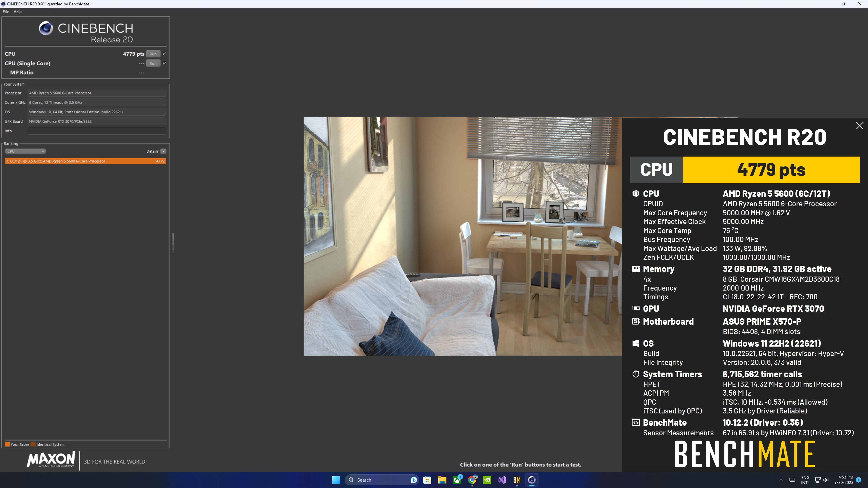
Task: Click the BenchMate code bracket icon
Action: tap(635, 422)
